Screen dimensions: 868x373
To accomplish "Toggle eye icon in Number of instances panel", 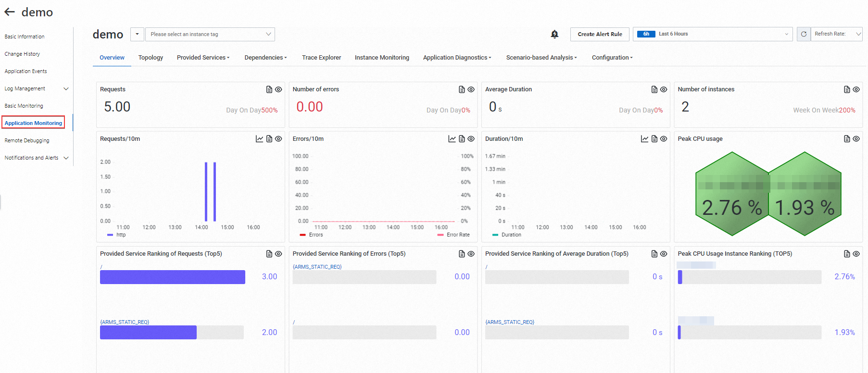I will pyautogui.click(x=856, y=89).
